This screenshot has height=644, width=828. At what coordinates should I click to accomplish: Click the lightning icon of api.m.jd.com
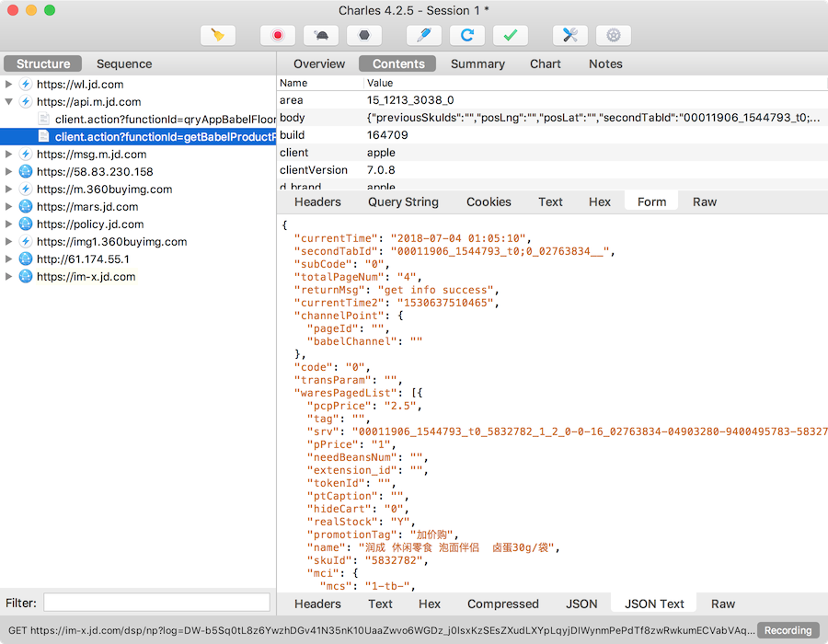(26, 101)
